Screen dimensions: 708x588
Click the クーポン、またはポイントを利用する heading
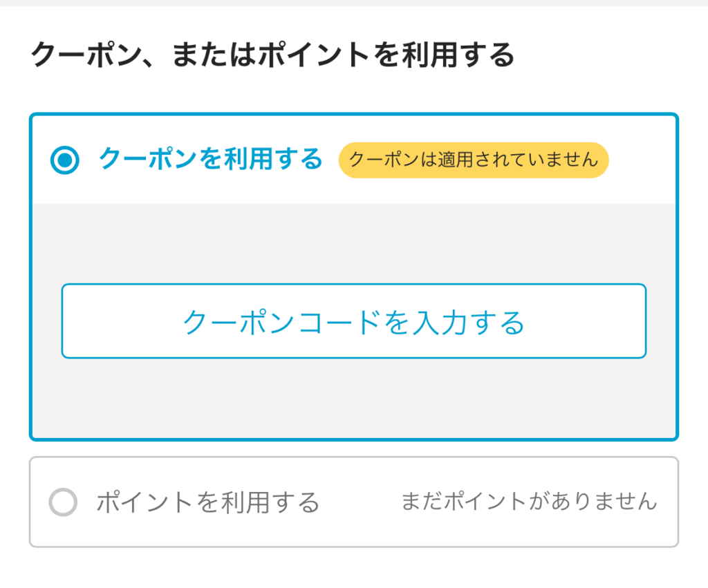click(x=273, y=55)
